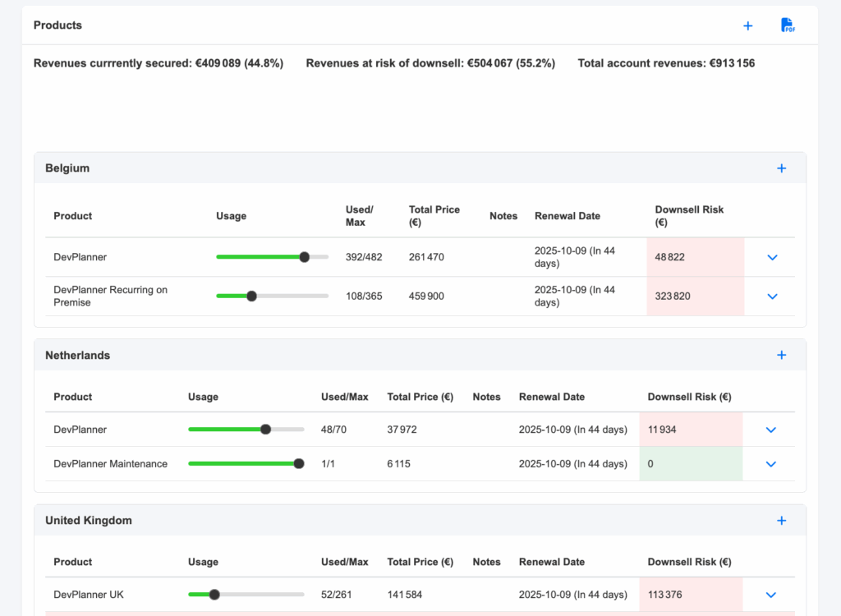This screenshot has width=841, height=616.
Task: Add a product to United Kingdom
Action: (782, 521)
